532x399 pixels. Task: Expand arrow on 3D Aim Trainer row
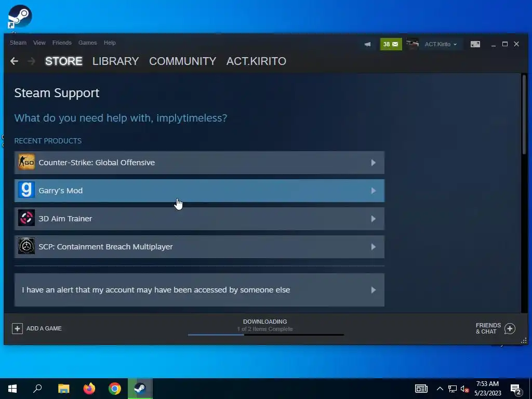373,219
